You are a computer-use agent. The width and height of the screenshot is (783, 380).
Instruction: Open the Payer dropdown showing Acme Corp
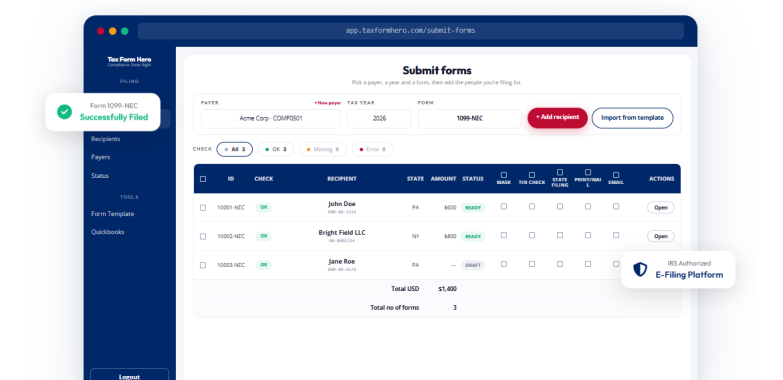pyautogui.click(x=271, y=119)
